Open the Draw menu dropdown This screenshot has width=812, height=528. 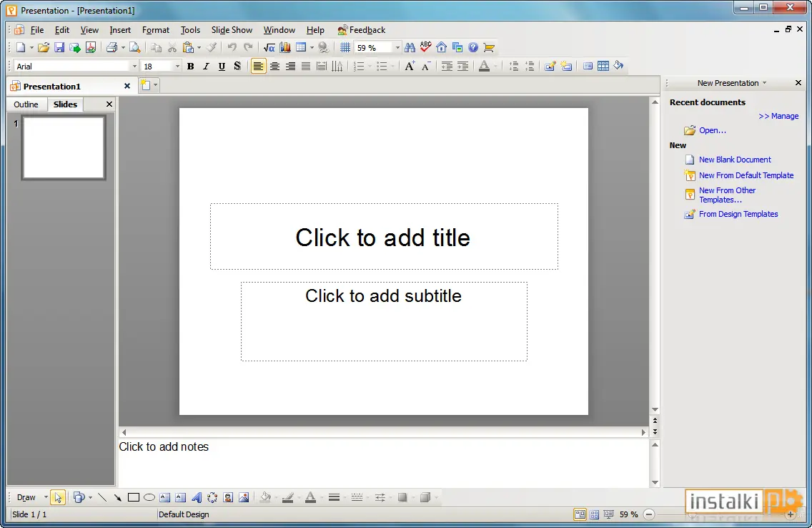pos(31,497)
